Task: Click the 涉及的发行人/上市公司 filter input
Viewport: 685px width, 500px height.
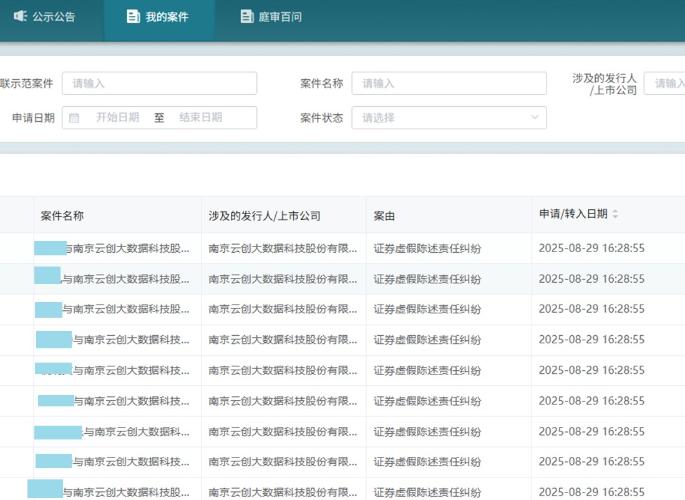Action: pyautogui.click(x=664, y=83)
